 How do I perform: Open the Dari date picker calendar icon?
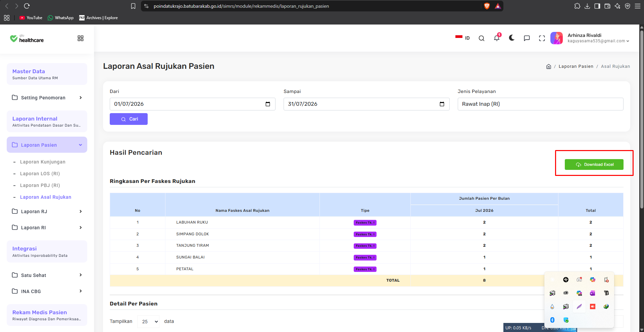[268, 104]
